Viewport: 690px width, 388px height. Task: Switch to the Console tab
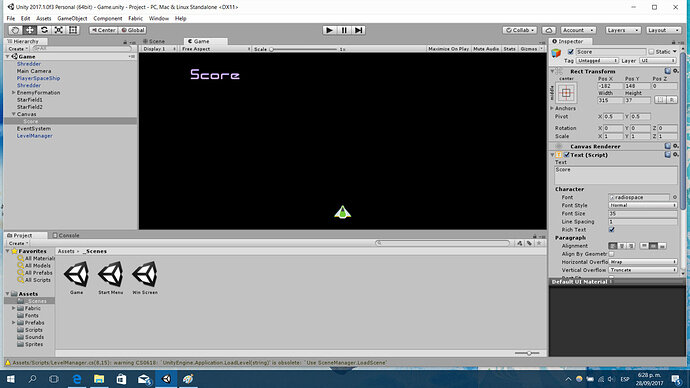click(x=66, y=235)
